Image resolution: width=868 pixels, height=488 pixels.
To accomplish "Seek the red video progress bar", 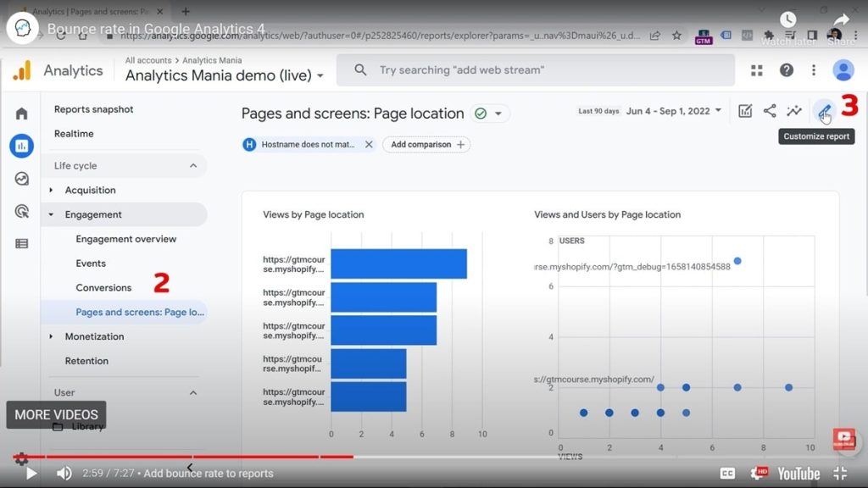I will tap(183, 457).
